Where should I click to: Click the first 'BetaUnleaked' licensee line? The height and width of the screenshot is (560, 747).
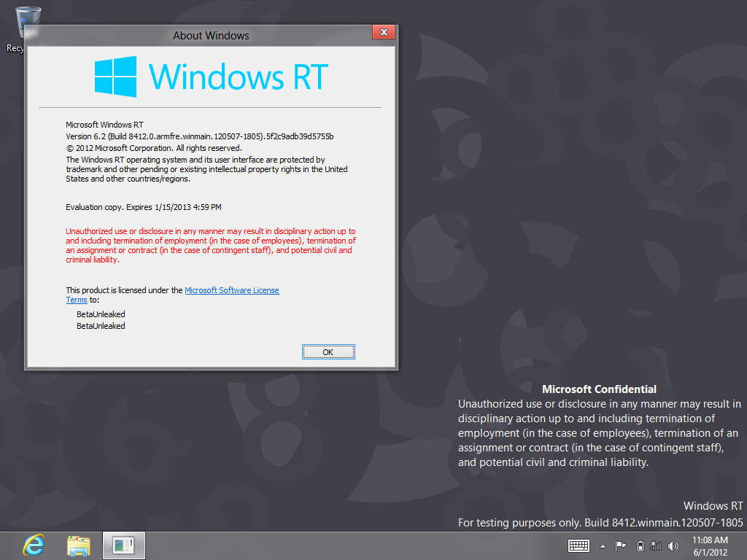[101, 314]
